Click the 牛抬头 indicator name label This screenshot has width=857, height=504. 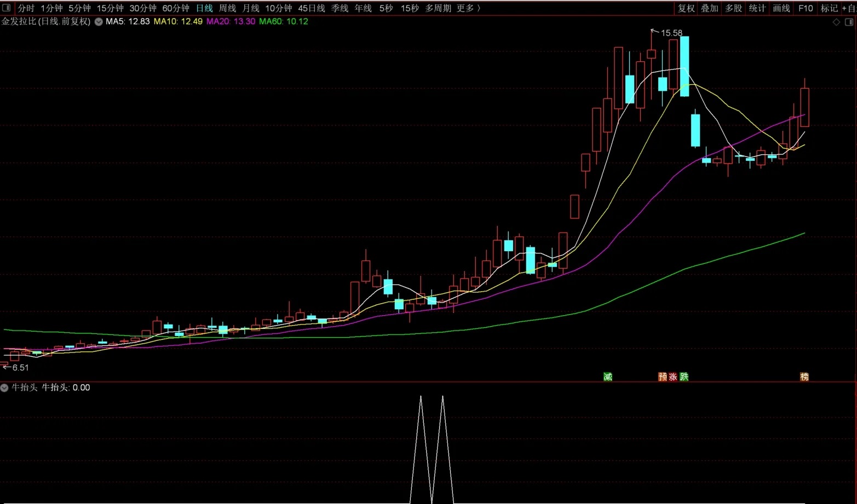click(x=25, y=387)
